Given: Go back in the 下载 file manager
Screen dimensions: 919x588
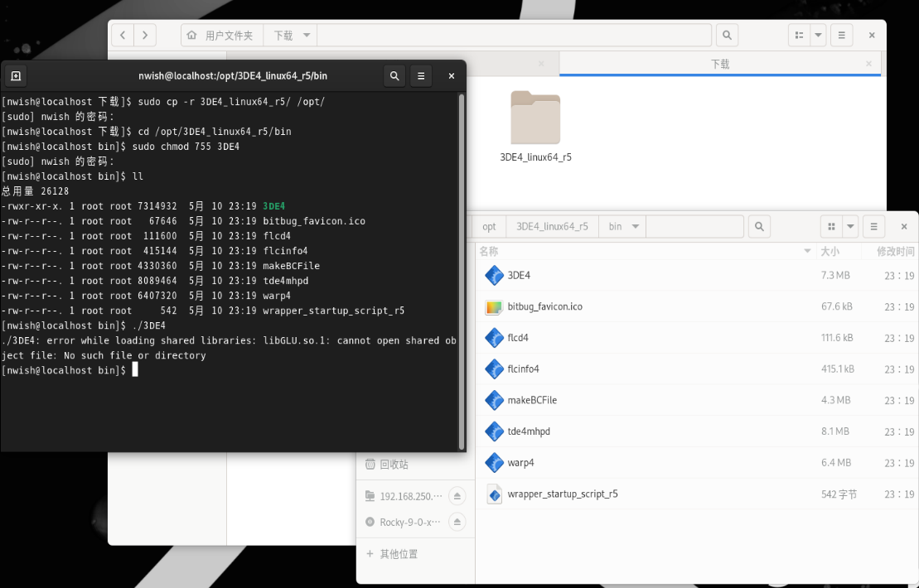Looking at the screenshot, I should click(123, 36).
